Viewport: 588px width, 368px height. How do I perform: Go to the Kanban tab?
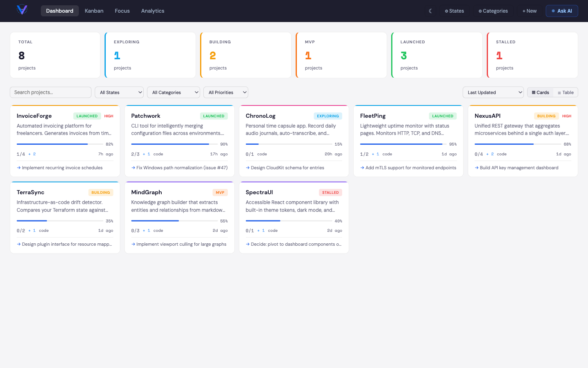[x=94, y=11]
